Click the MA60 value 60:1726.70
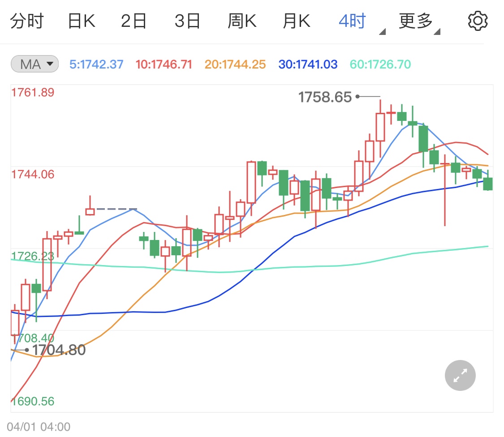This screenshot has height=437, width=504. (x=380, y=64)
